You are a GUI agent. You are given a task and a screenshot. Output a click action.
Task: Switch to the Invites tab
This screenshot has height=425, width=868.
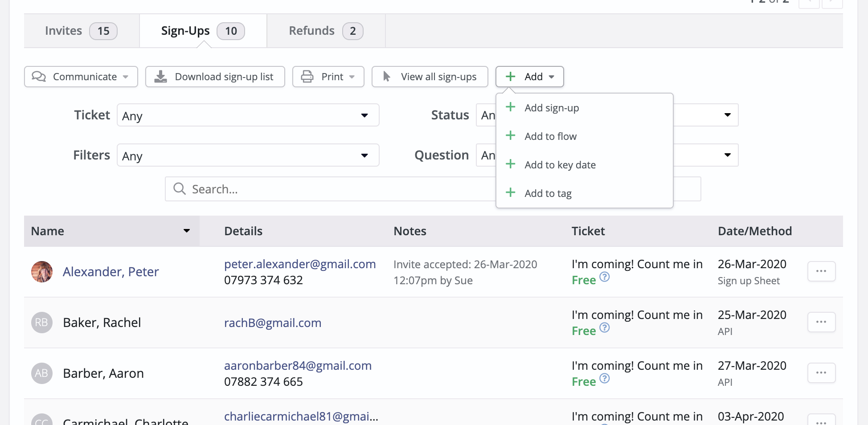click(x=82, y=31)
